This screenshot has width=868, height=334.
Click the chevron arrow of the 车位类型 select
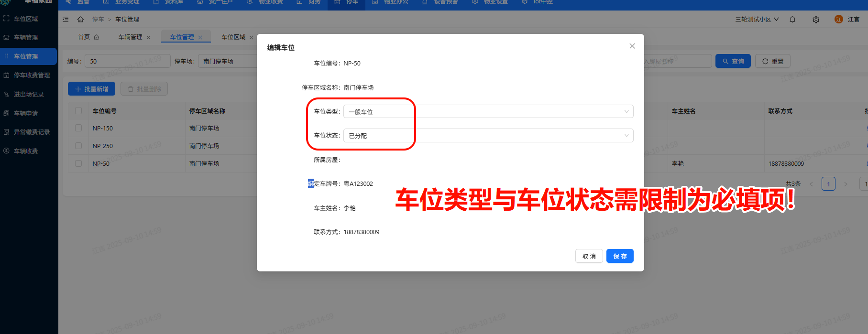626,111
